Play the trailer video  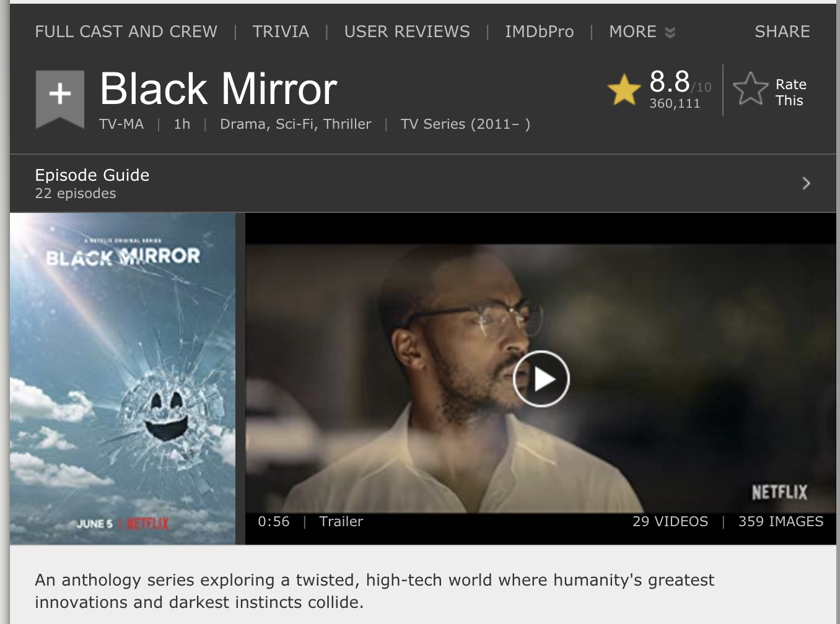pyautogui.click(x=541, y=378)
